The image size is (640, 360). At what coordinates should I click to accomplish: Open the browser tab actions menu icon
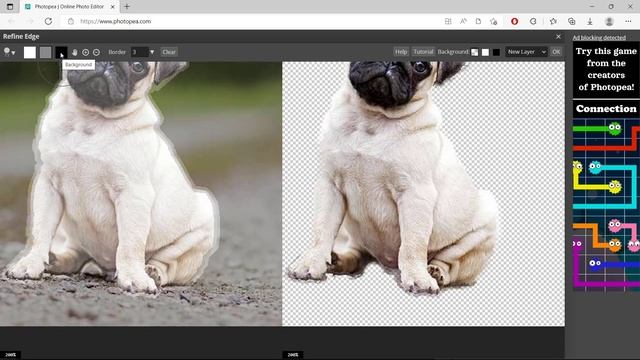click(10, 7)
